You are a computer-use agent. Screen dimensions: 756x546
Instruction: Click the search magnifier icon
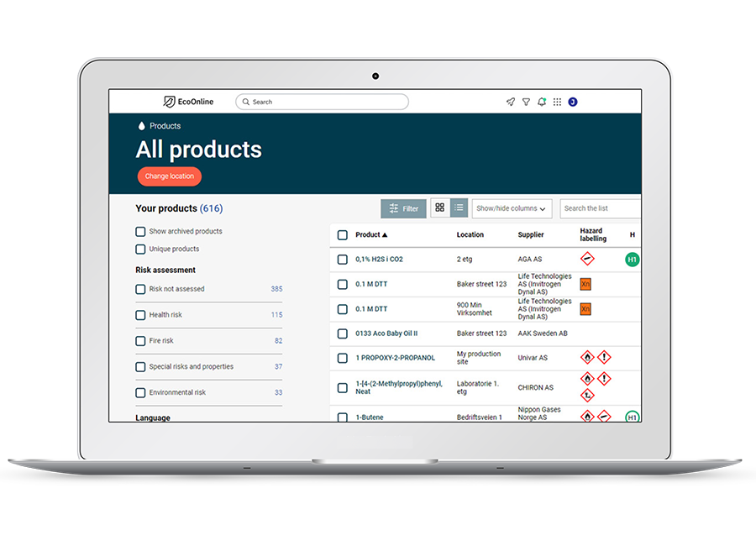tap(246, 102)
